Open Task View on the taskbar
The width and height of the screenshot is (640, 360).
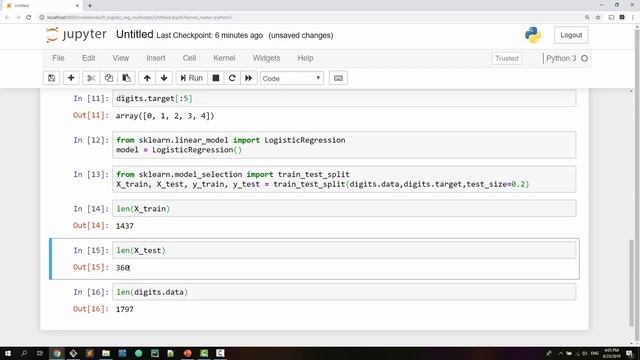click(x=40, y=353)
